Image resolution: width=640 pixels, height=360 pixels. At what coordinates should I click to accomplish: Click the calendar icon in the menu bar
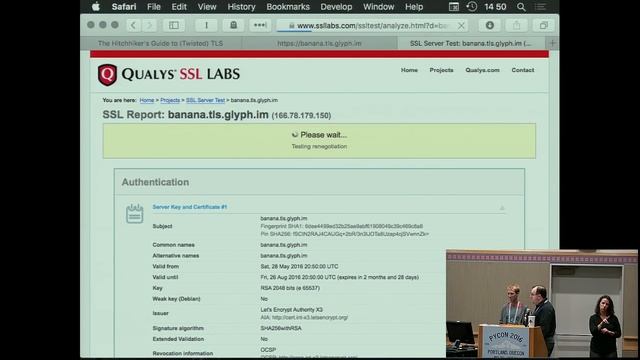453,7
